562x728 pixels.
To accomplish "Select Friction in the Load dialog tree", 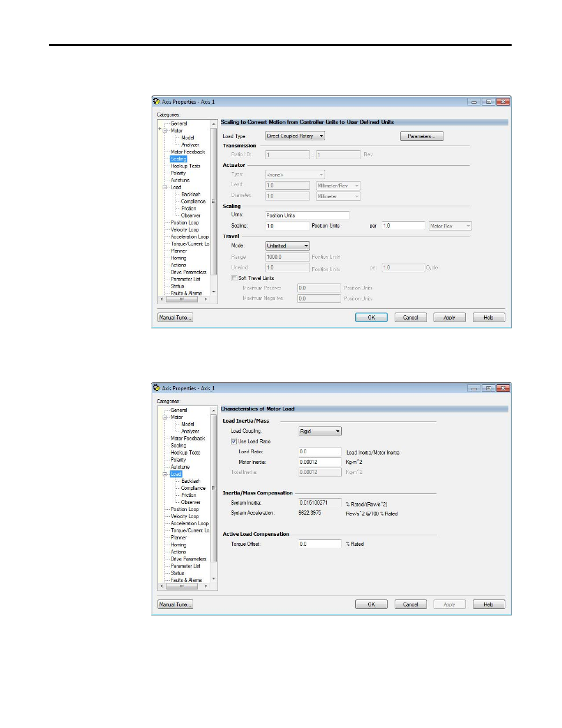I will pos(189,495).
